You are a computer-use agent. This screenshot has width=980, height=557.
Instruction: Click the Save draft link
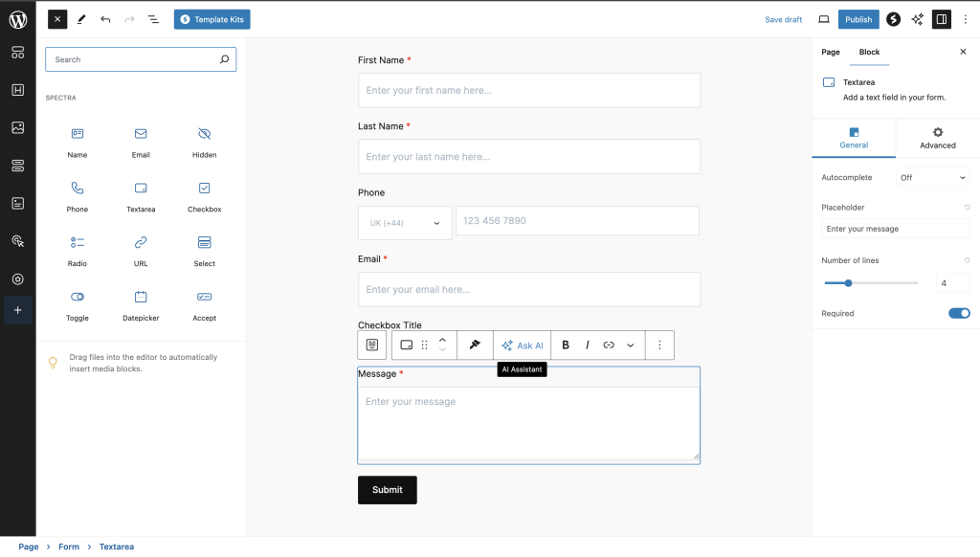(783, 19)
